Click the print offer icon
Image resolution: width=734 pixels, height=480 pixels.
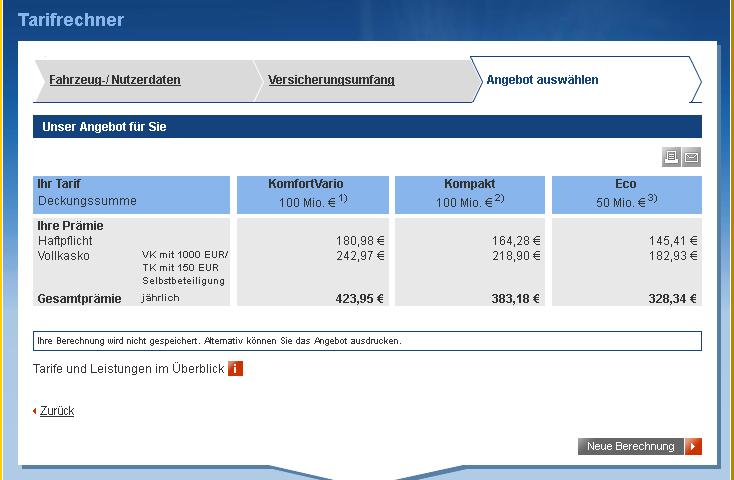(x=671, y=157)
